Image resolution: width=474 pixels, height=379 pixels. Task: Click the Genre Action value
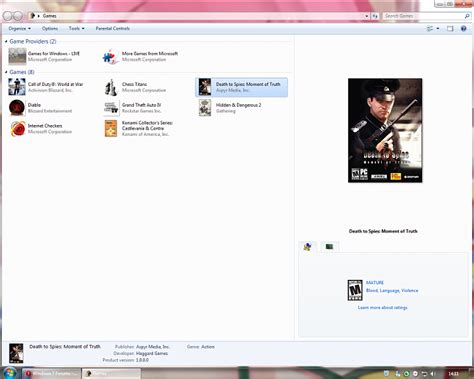(208, 347)
